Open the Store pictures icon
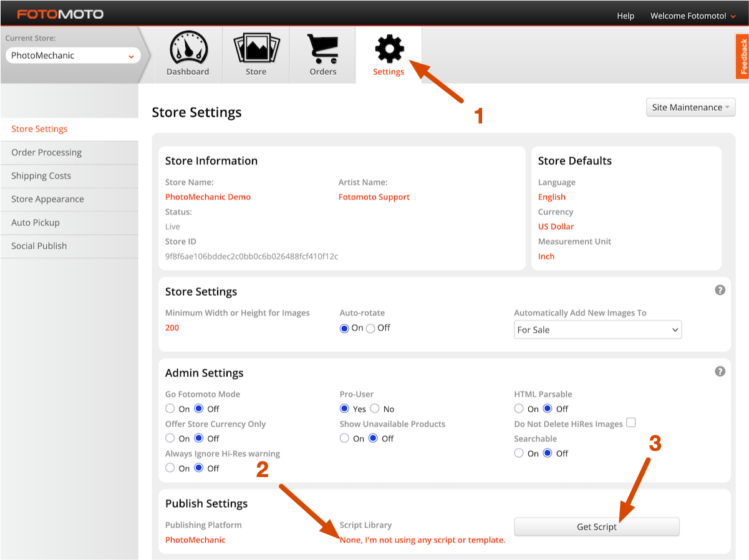 256,49
